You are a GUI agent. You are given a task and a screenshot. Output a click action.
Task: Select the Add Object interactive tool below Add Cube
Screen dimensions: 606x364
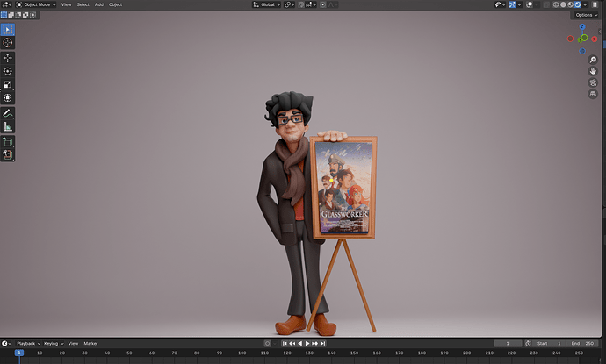click(7, 154)
